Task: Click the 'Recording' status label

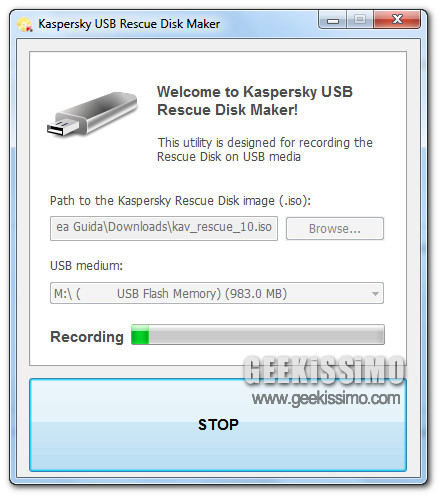Action: pyautogui.click(x=87, y=337)
